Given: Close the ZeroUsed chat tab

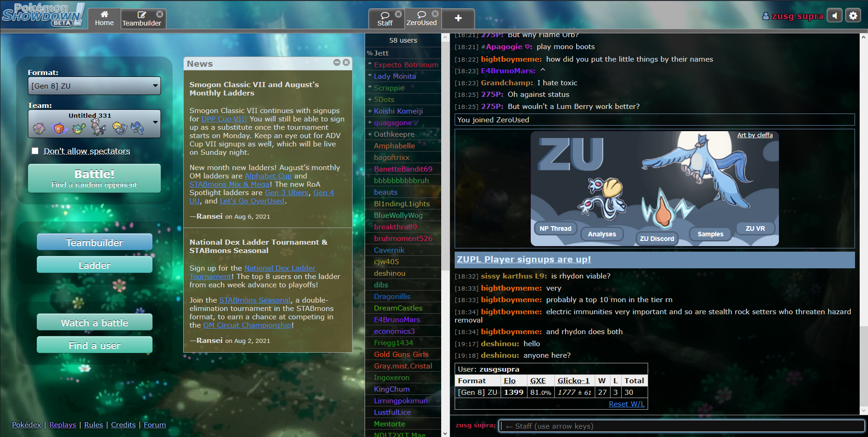Looking at the screenshot, I should [435, 14].
